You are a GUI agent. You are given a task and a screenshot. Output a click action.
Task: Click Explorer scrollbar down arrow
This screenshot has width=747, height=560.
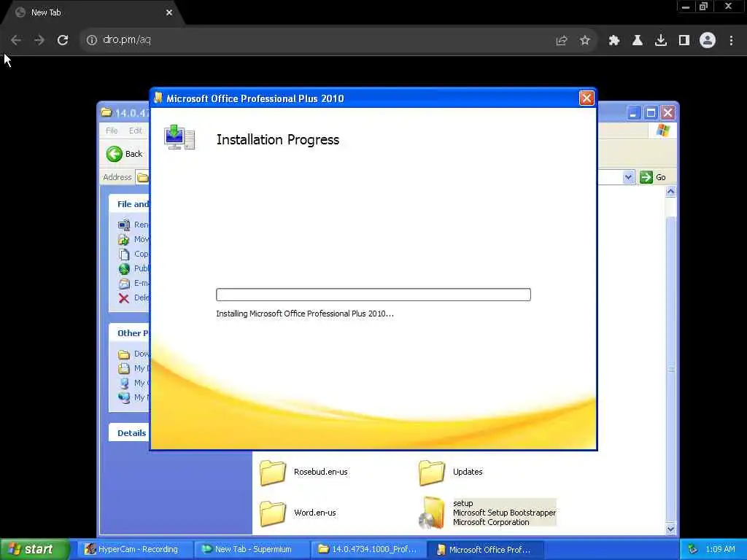coord(670,529)
